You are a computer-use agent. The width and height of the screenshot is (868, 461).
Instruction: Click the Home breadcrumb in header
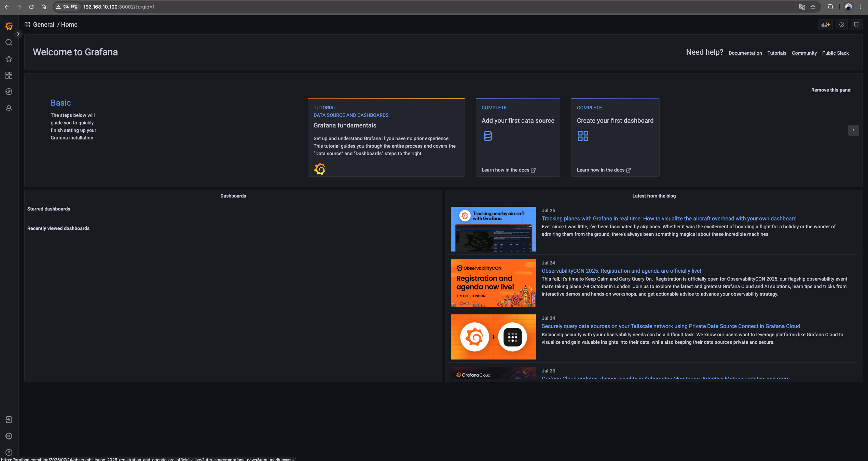tap(69, 25)
